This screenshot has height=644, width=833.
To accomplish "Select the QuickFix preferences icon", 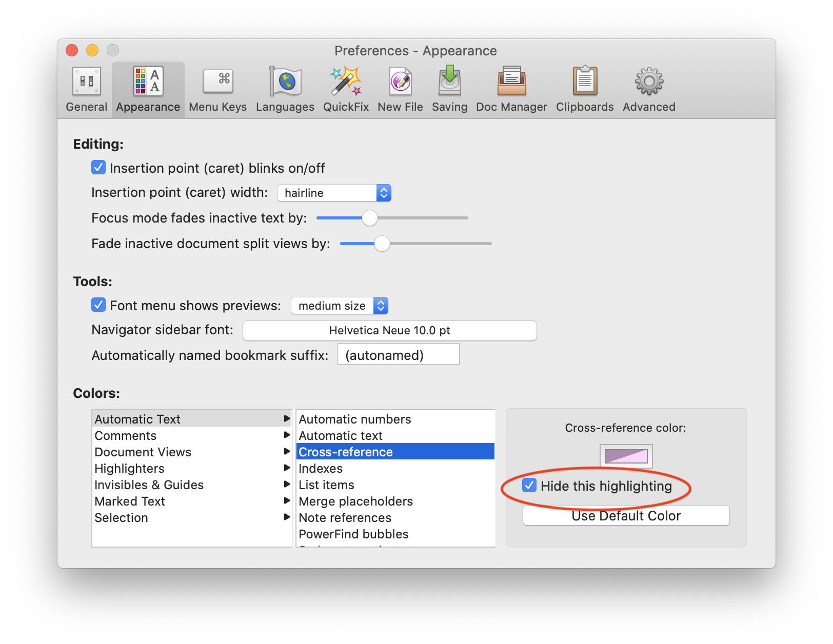I will [346, 88].
